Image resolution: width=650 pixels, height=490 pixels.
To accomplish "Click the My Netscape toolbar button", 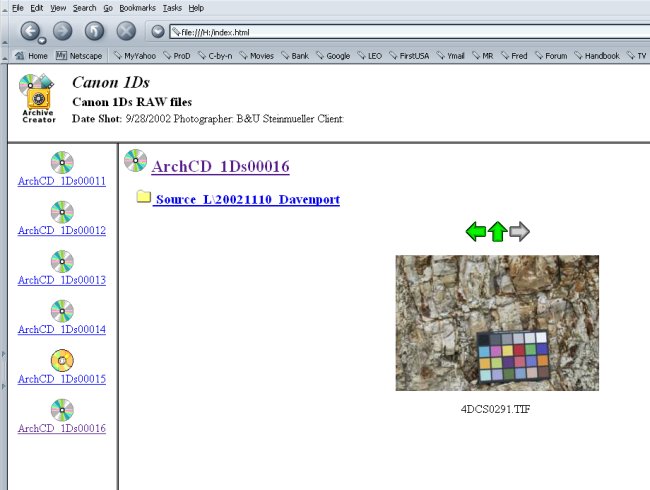I will 79,56.
